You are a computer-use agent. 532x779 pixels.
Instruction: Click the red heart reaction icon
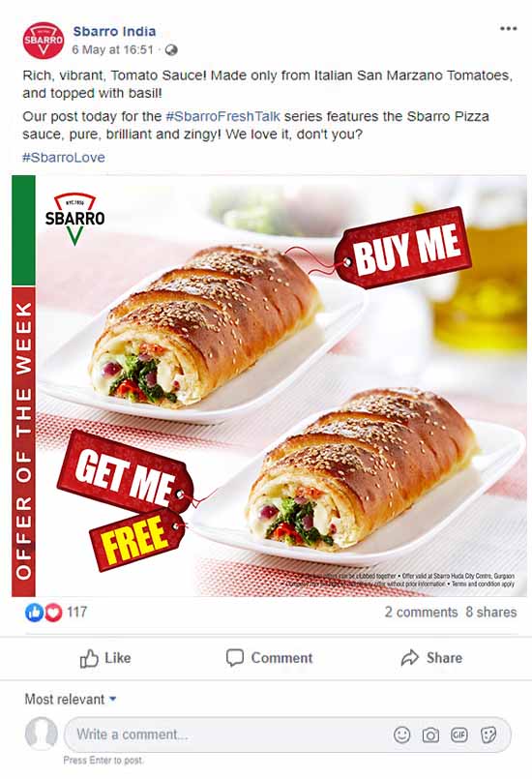(53, 613)
